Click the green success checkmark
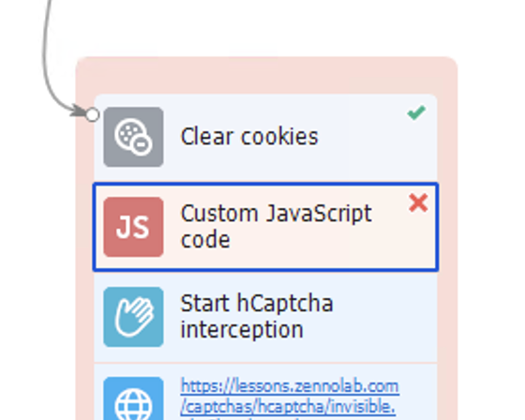Image resolution: width=525 pixels, height=420 pixels. pyautogui.click(x=416, y=112)
